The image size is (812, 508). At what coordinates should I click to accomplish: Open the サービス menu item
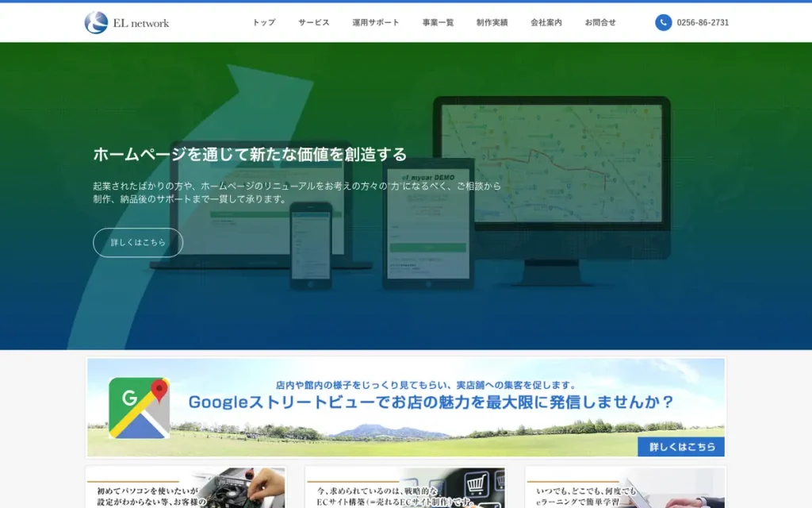(314, 22)
